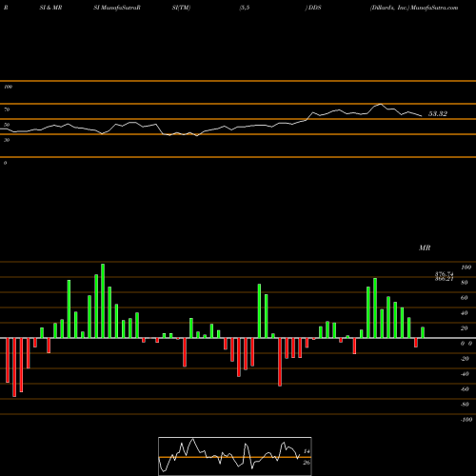Click the RSI axis label 0
Viewport: 476px width, 476px height.
tap(5, 163)
